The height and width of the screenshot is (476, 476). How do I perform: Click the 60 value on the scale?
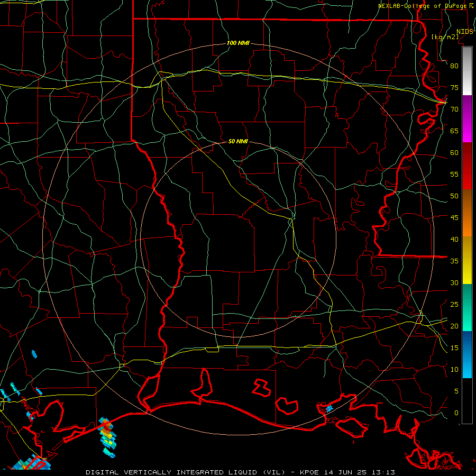pyautogui.click(x=454, y=153)
